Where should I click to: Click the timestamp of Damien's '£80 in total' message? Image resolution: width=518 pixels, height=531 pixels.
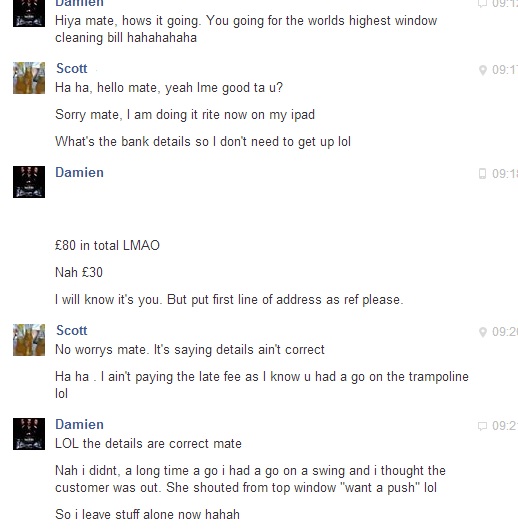(x=505, y=174)
